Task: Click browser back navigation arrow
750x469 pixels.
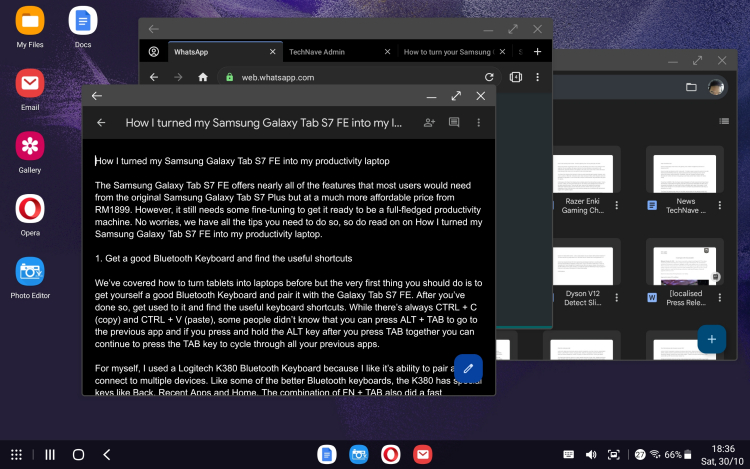Action: [154, 77]
